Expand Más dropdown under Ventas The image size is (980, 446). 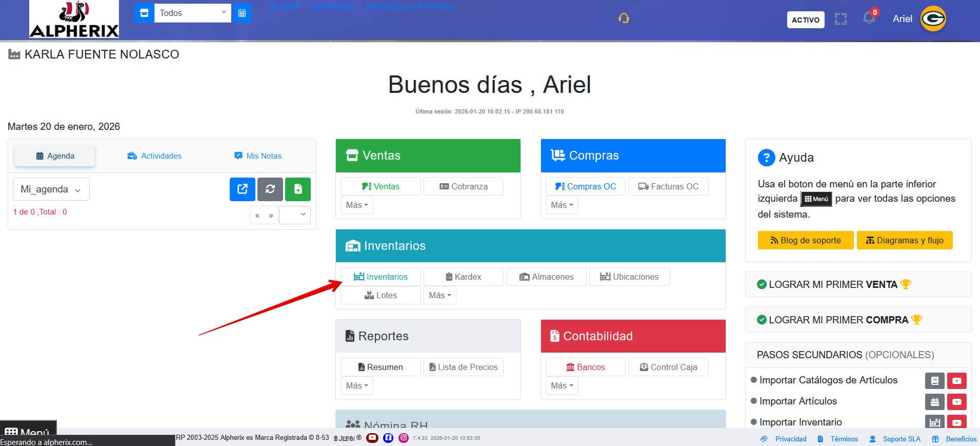click(x=357, y=205)
